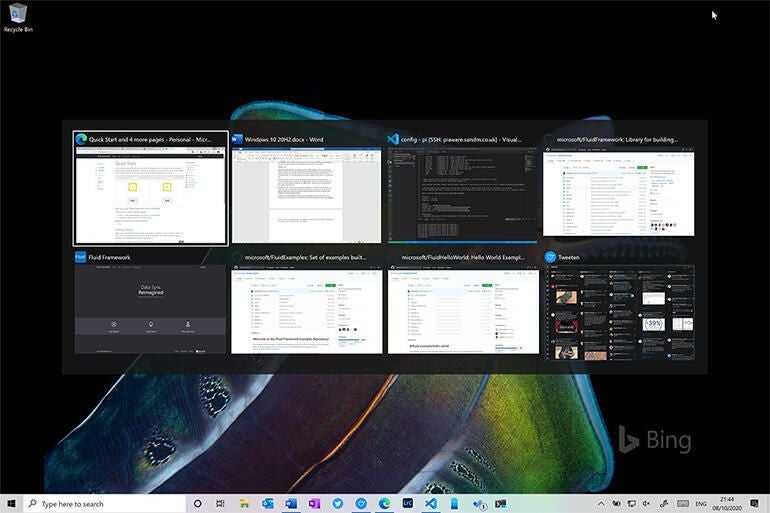This screenshot has height=513, width=770.
Task: Click the 'Type here to search' box
Action: (104, 504)
